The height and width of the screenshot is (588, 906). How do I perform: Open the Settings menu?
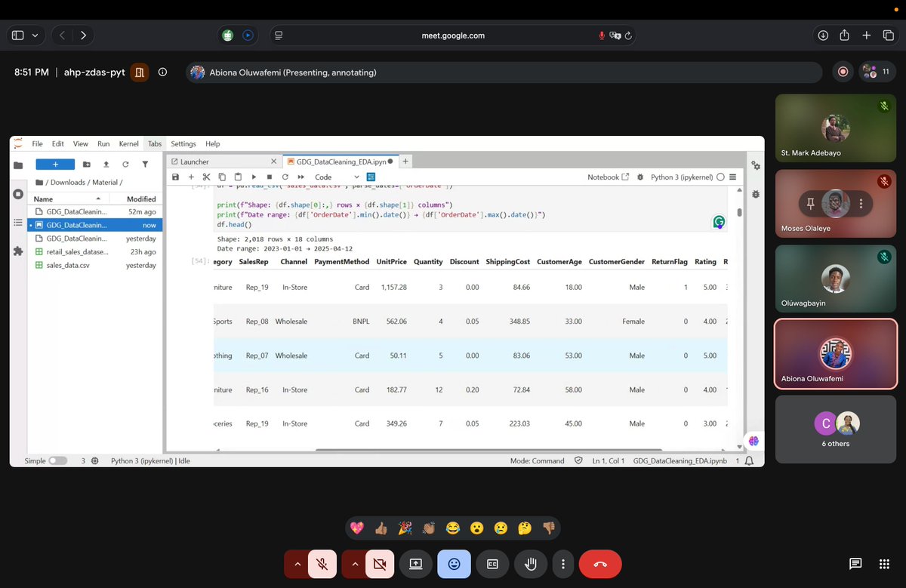tap(183, 143)
